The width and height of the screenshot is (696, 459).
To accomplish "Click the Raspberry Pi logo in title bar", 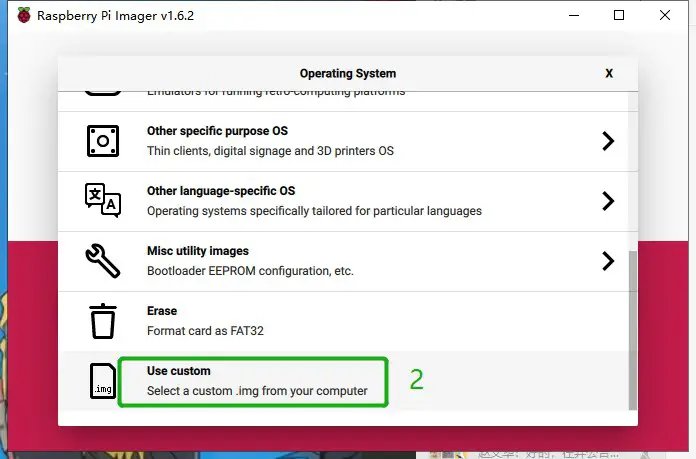I will 24,16.
